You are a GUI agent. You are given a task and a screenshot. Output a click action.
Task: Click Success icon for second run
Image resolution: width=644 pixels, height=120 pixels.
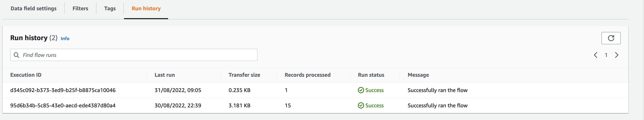(361, 105)
